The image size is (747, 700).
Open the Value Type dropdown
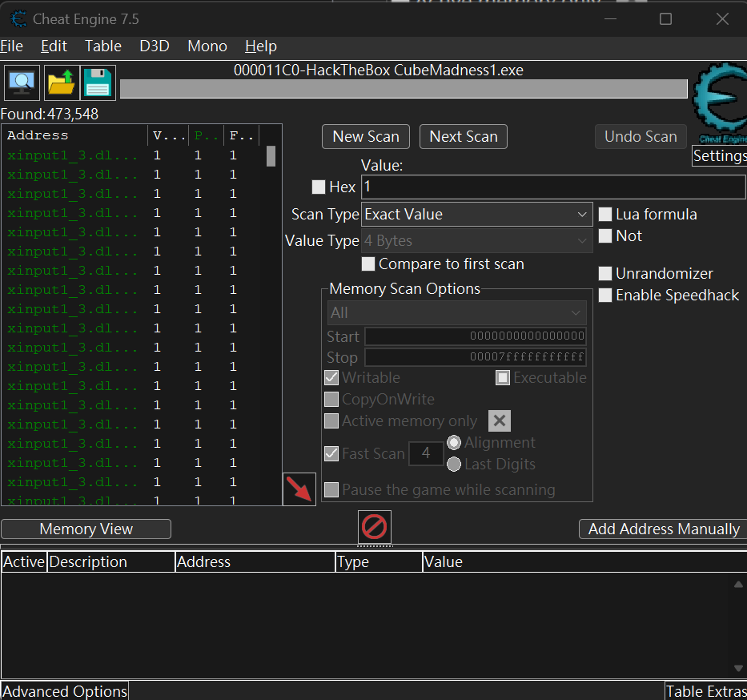click(x=477, y=241)
